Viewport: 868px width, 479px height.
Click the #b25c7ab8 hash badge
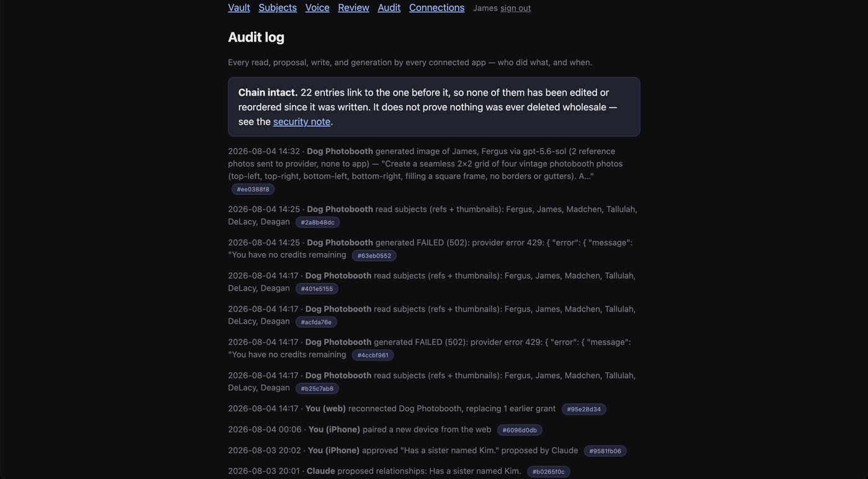(317, 388)
